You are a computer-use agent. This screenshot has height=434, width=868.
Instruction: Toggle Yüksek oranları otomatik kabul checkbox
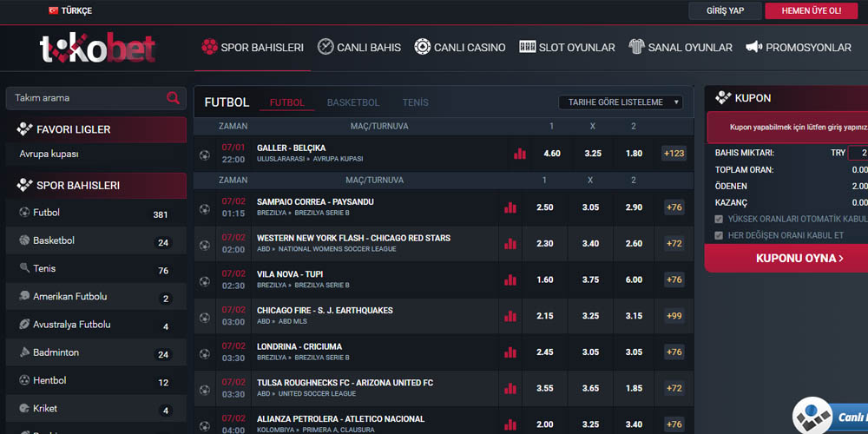tap(719, 220)
